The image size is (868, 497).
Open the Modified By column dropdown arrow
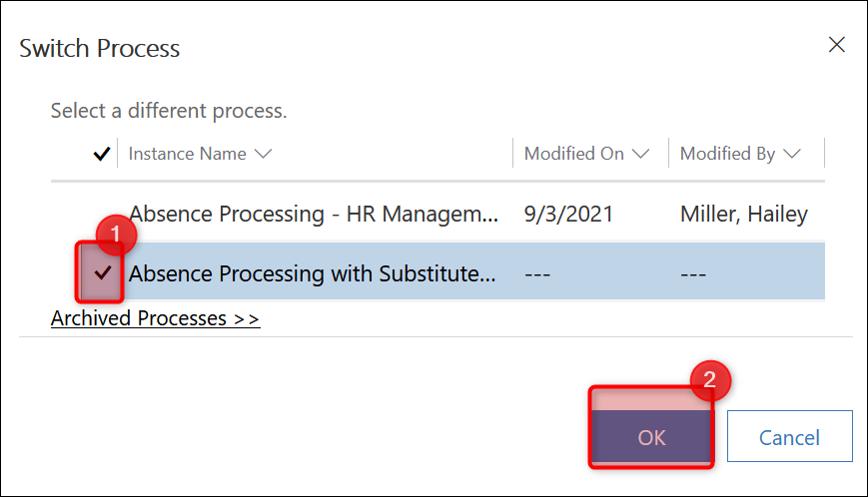[x=792, y=154]
